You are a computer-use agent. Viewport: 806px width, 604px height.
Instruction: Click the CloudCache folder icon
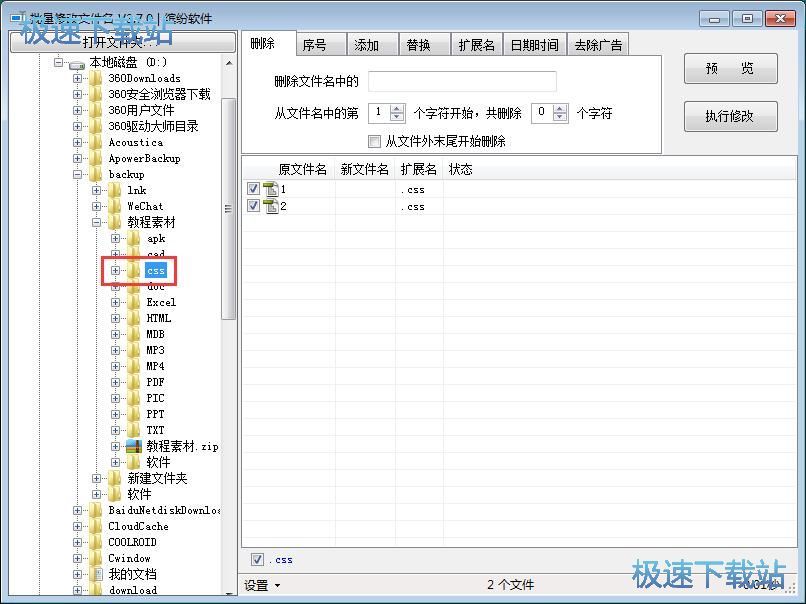point(96,526)
